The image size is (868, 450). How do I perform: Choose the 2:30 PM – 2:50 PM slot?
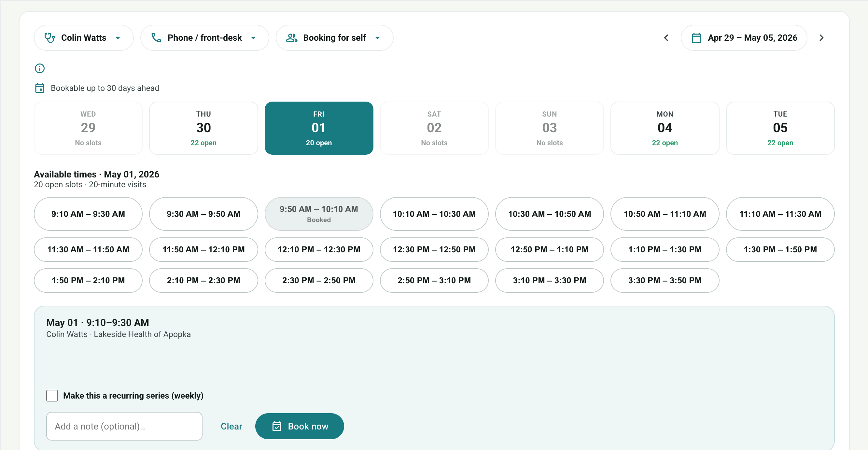pos(319,280)
